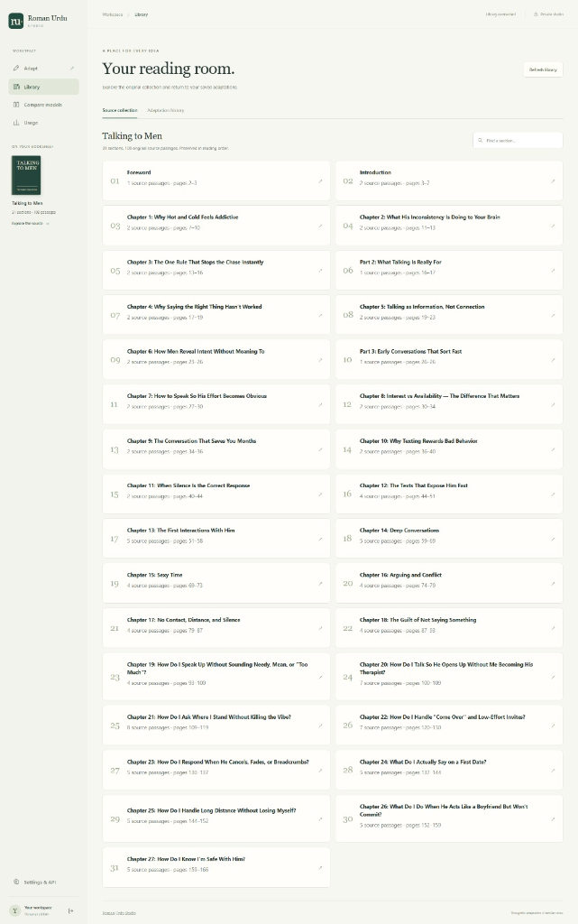This screenshot has height=924, width=578.
Task: Open Chapter 17: No Contact, Distance, and Silence
Action: pyautogui.click(x=216, y=628)
